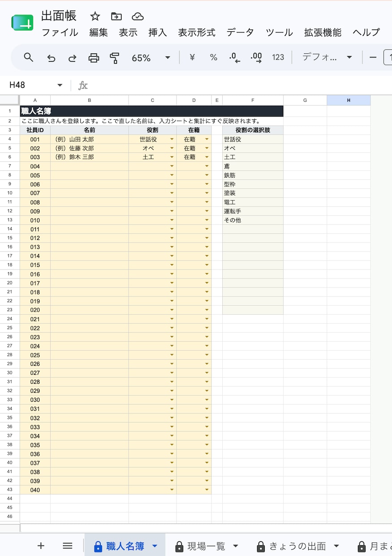Open the 拡張機能 menu
The image size is (392, 556).
tap(323, 33)
